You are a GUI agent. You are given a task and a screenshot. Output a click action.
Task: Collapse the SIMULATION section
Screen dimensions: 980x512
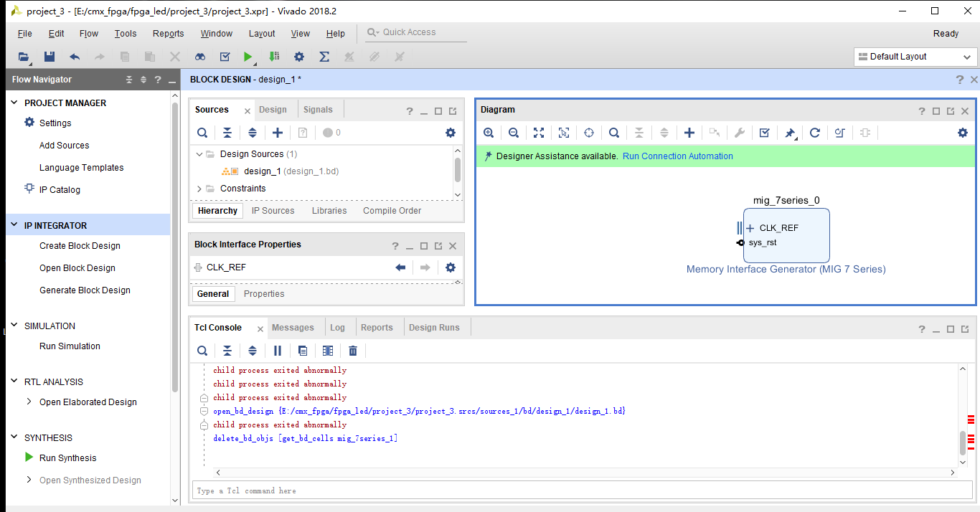click(x=14, y=326)
